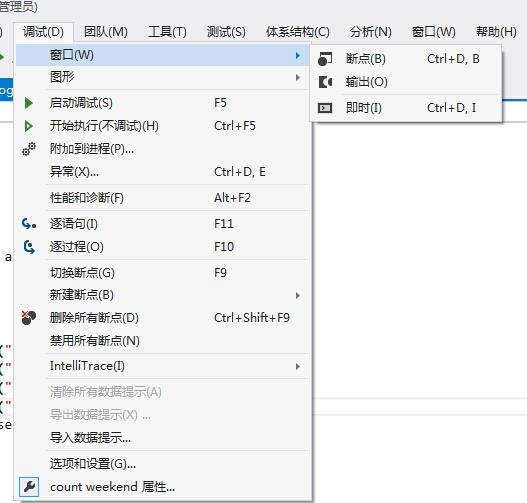Choose 异常(X)... menu entry
The height and width of the screenshot is (503, 527).
coord(162,172)
